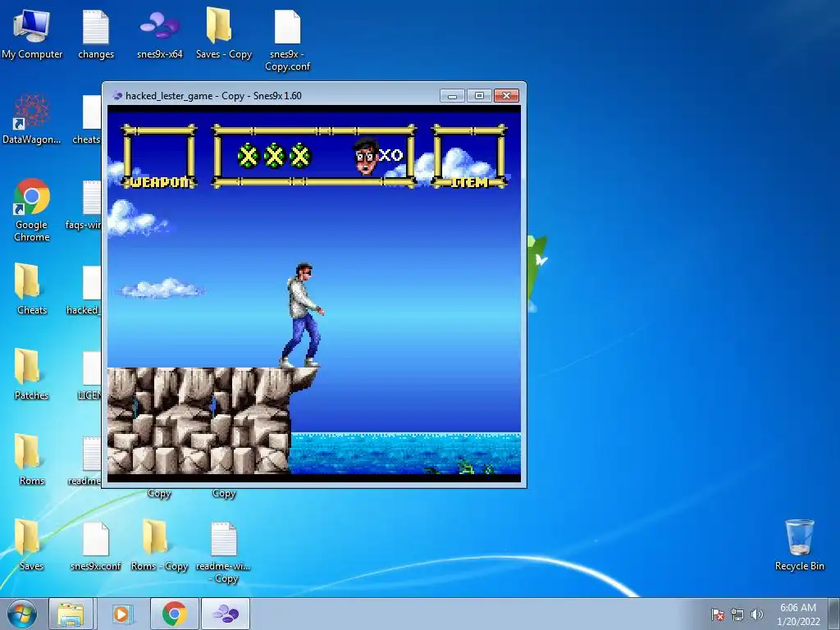The width and height of the screenshot is (840, 630).
Task: Open My Computer desktop icon
Action: 32,34
